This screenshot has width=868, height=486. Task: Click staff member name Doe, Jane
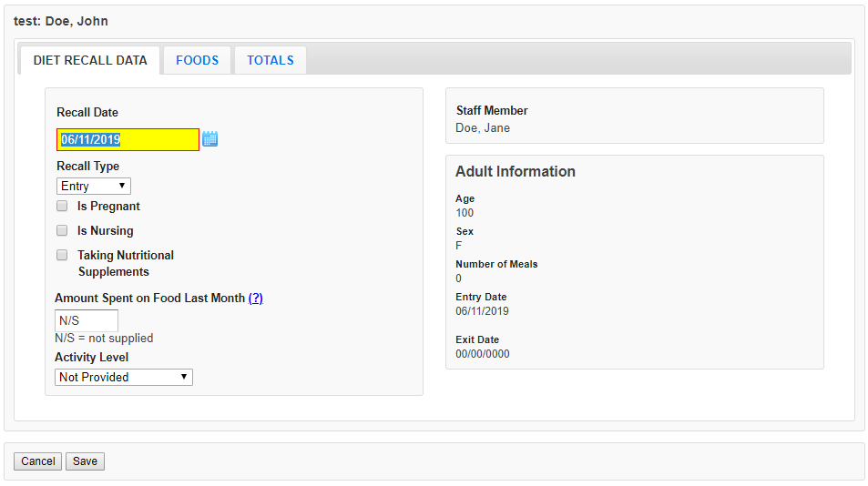coord(483,128)
